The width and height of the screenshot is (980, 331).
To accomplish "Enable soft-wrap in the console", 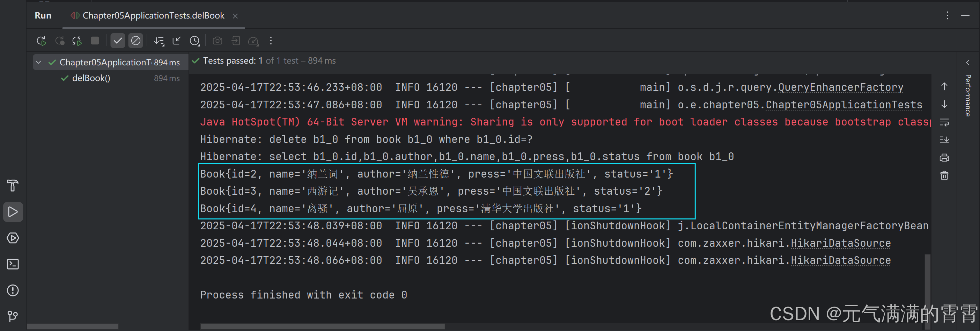I will click(945, 122).
